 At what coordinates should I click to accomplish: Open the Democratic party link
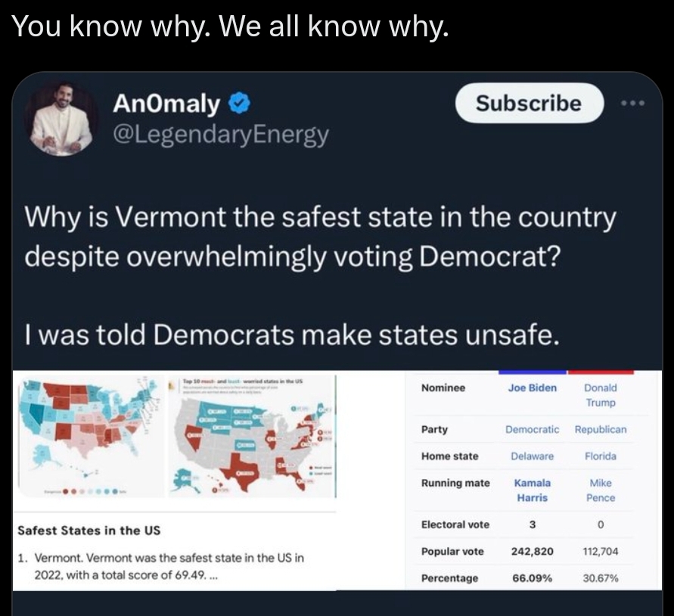click(x=532, y=429)
